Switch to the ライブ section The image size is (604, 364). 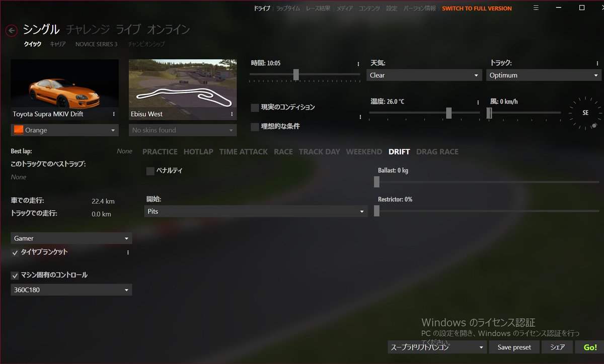(128, 30)
